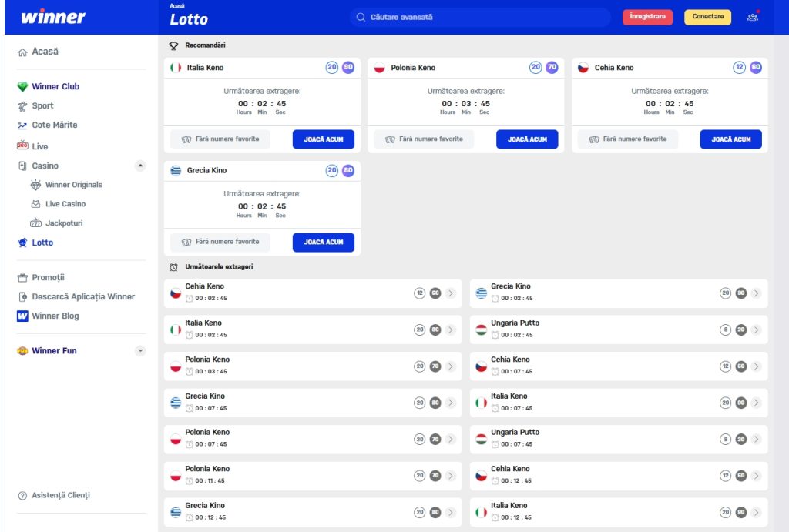Open Promoții gift icon
The height and width of the screenshot is (532, 789).
22,278
